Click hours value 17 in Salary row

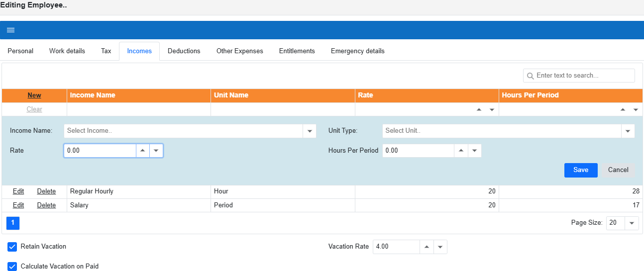[571, 205]
